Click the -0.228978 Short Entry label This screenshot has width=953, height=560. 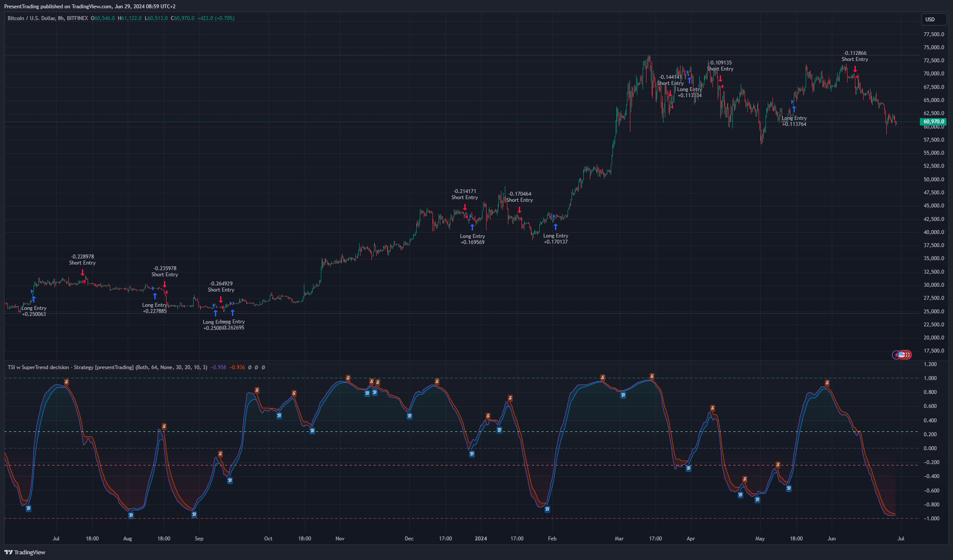(x=82, y=260)
